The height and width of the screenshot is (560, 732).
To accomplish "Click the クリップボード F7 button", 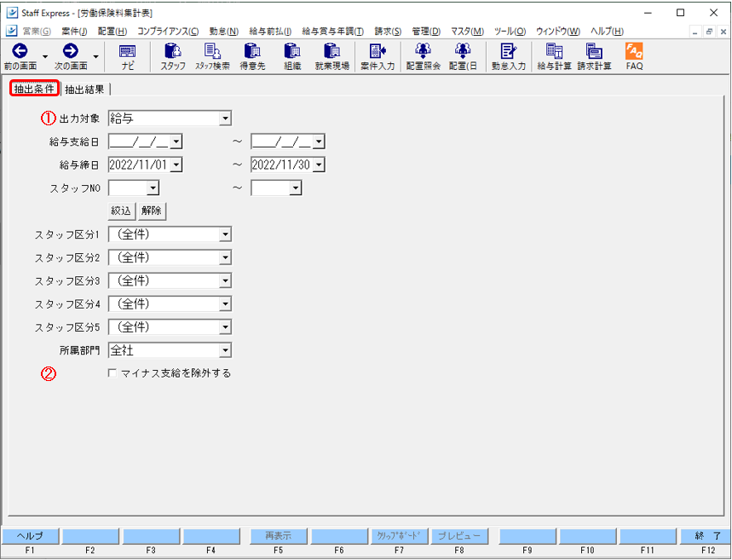I will [x=399, y=536].
